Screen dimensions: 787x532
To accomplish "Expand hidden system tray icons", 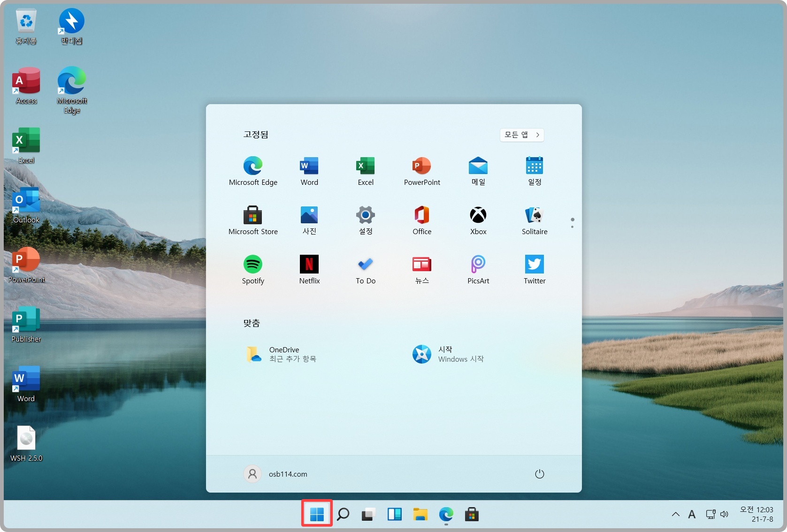I will pyautogui.click(x=676, y=514).
